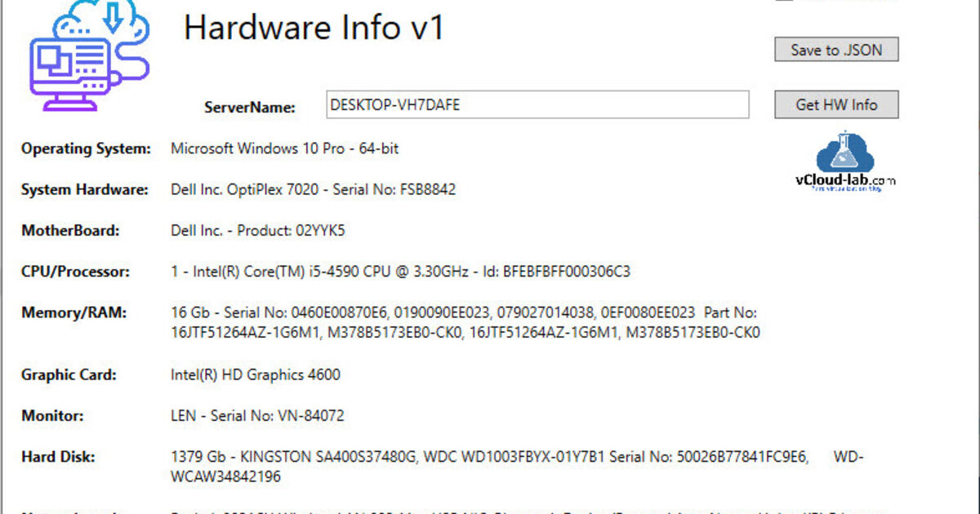Click the System Hardware label
980x514 pixels.
[x=85, y=189]
